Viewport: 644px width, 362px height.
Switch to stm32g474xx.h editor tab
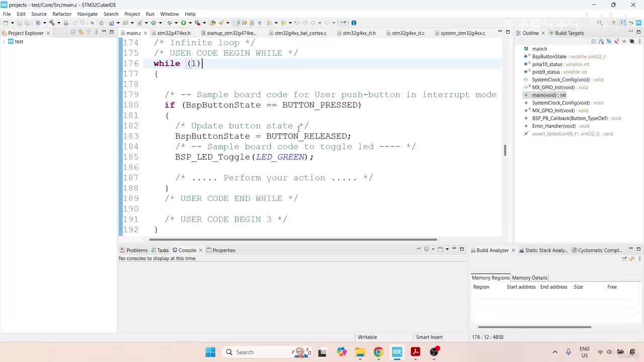pyautogui.click(x=174, y=33)
